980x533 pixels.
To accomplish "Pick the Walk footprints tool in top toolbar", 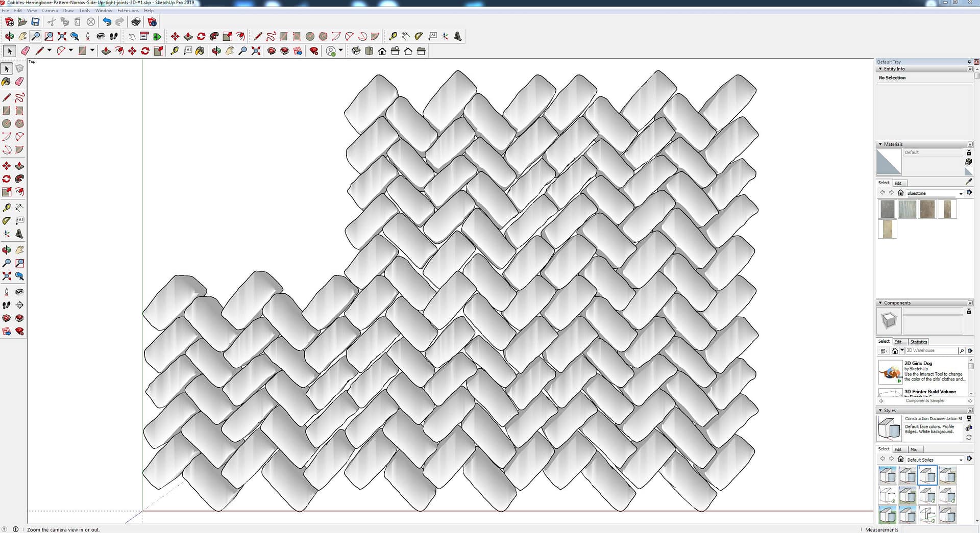I will coord(113,36).
